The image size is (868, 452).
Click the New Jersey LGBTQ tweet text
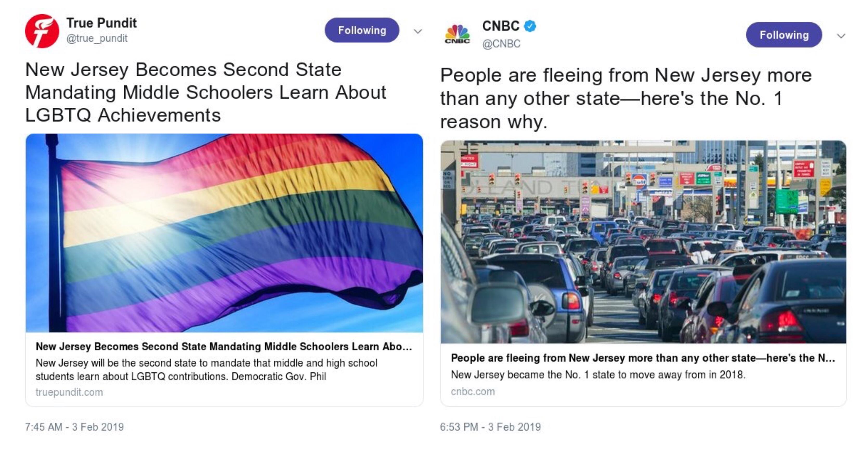[206, 92]
